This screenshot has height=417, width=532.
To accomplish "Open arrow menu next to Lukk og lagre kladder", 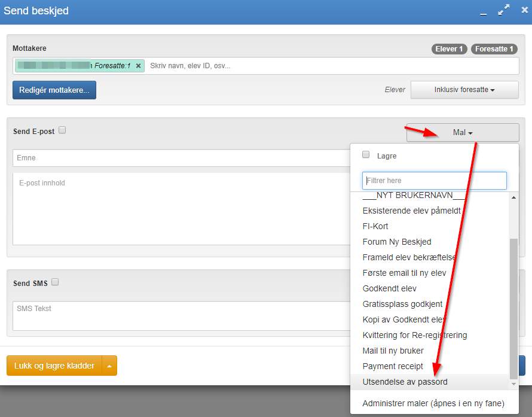I will [109, 366].
